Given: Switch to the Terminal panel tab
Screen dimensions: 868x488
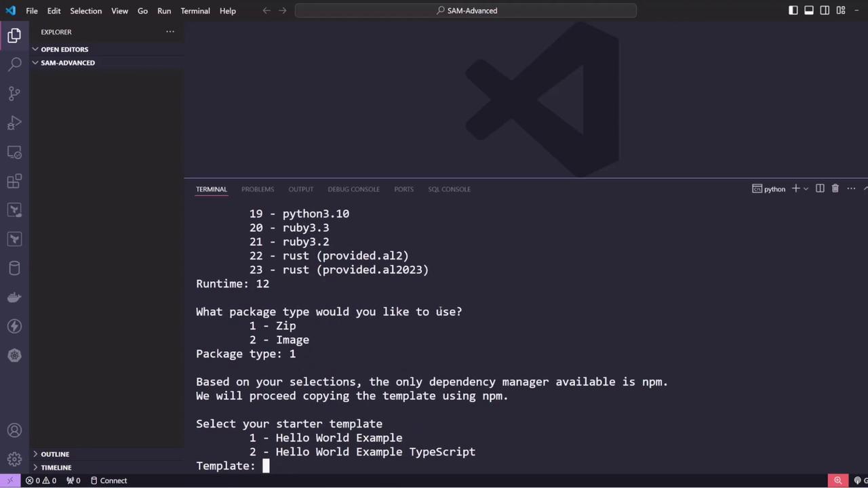Looking at the screenshot, I should point(212,189).
